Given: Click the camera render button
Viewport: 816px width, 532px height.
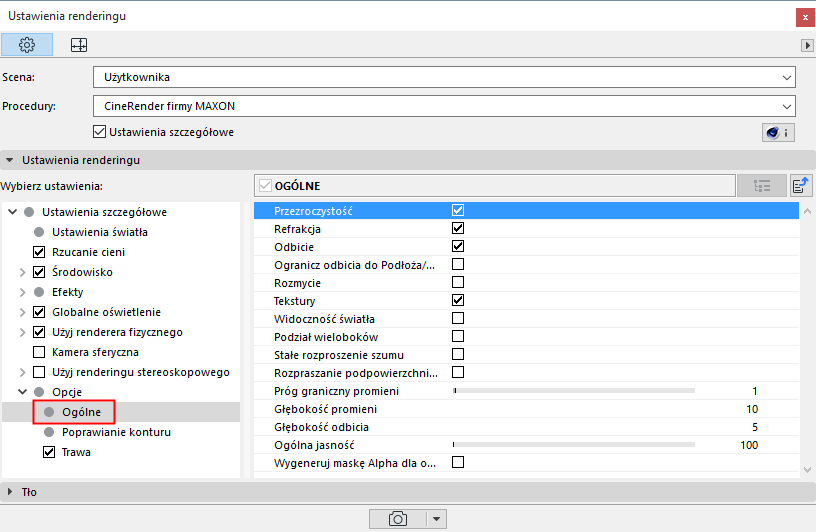Looking at the screenshot, I should (398, 519).
